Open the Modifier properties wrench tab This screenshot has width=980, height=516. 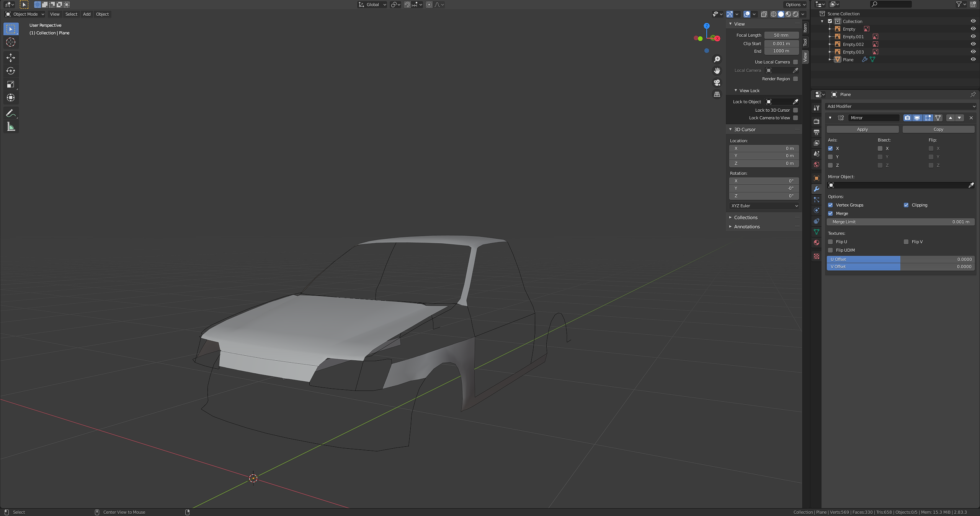(x=817, y=189)
